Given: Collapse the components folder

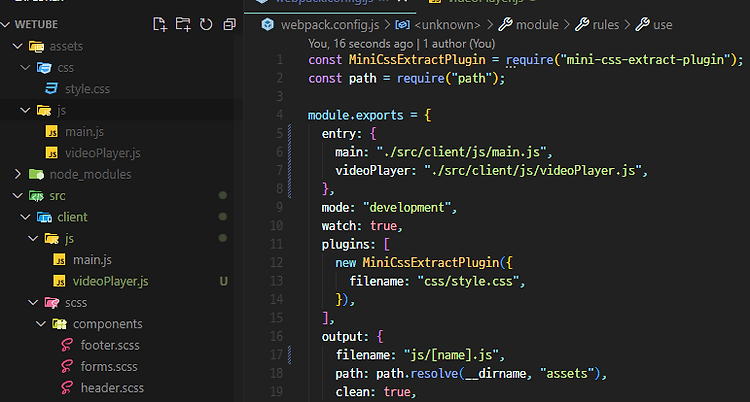Looking at the screenshot, I should tap(41, 324).
